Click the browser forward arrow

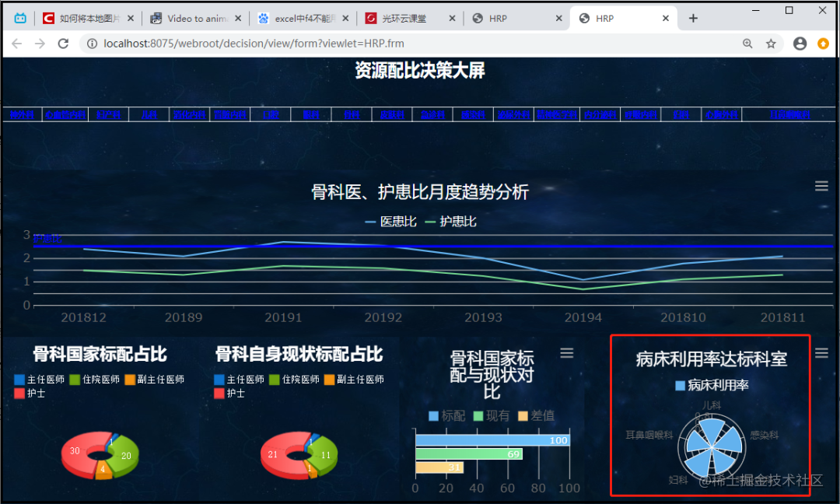(40, 44)
